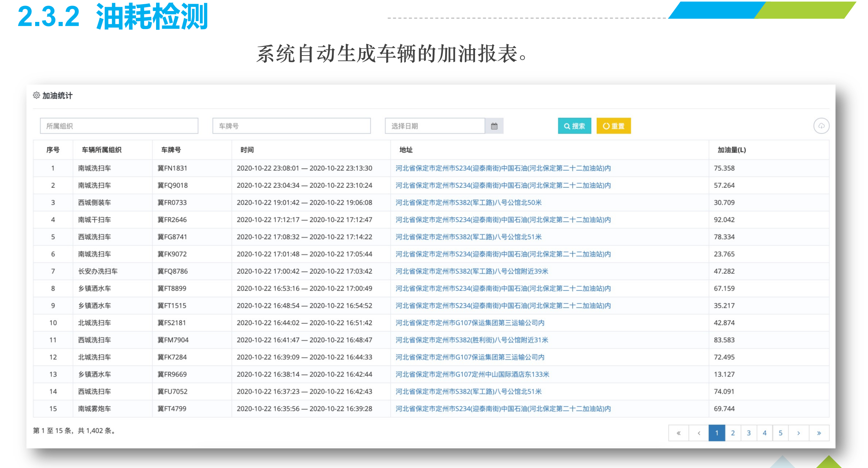
Task: Open address link for row 3 八号公馆北50米
Action: 468,202
